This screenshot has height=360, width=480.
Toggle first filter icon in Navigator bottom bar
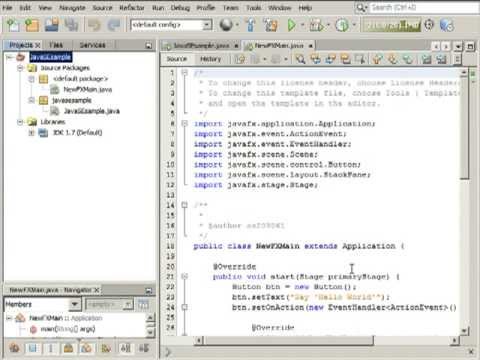14,348
